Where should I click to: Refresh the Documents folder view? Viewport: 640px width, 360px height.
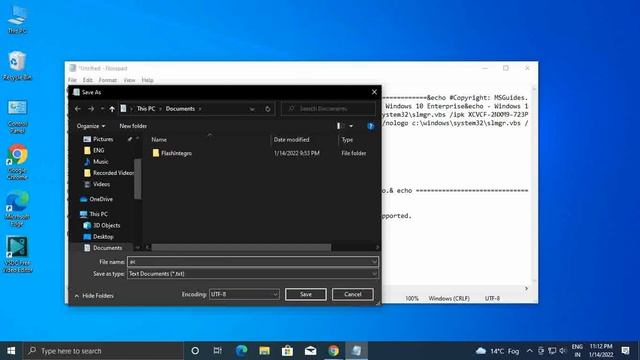pos(267,109)
